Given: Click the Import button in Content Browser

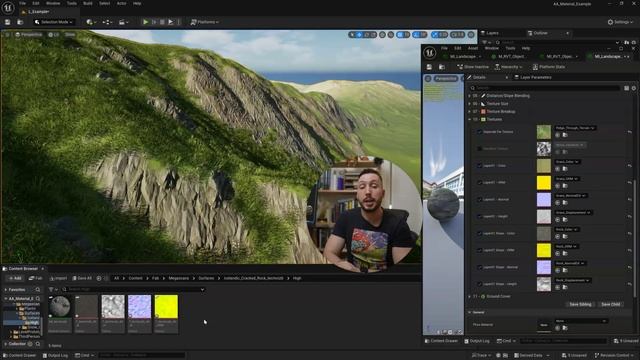Looking at the screenshot, I should click(x=58, y=278).
